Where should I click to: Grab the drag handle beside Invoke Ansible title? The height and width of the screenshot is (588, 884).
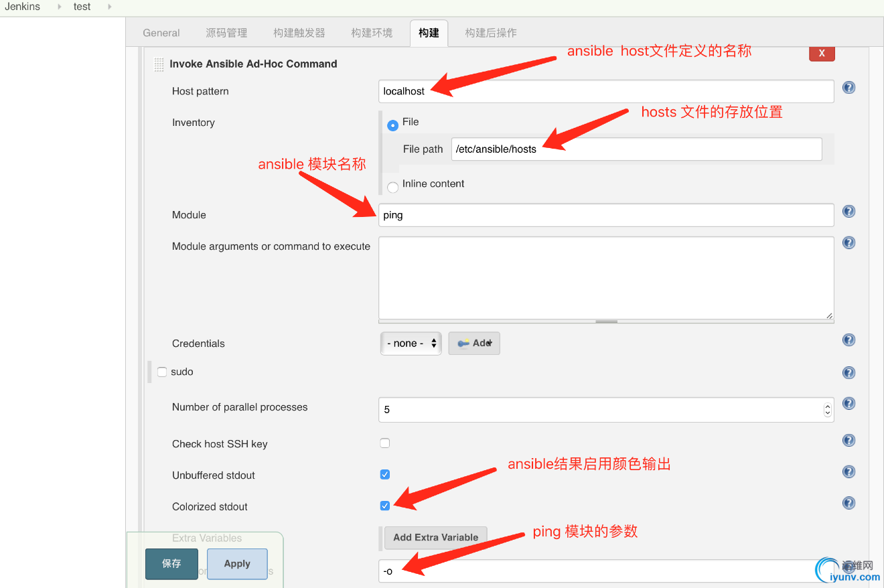pyautogui.click(x=159, y=64)
